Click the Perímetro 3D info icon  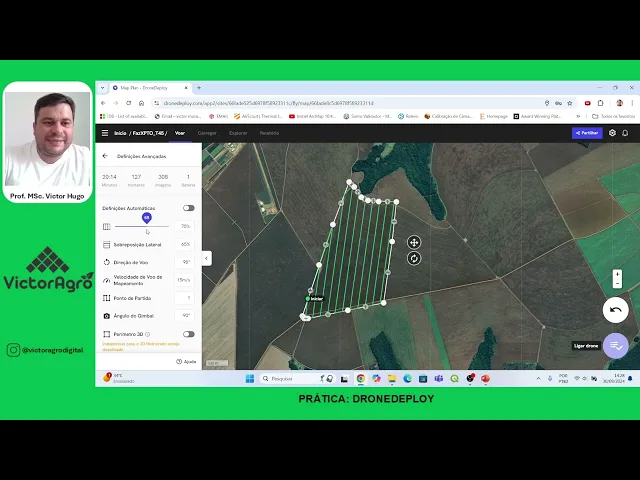tap(148, 334)
